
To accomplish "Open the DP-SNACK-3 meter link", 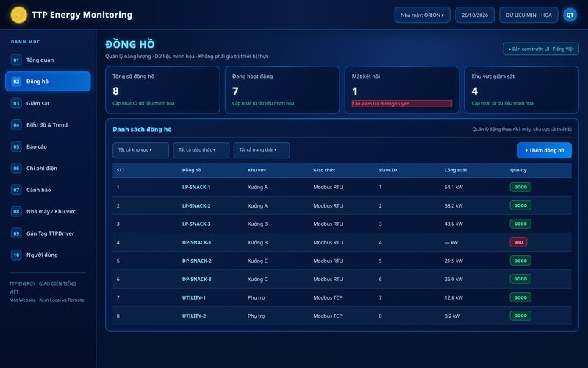I will point(196,279).
